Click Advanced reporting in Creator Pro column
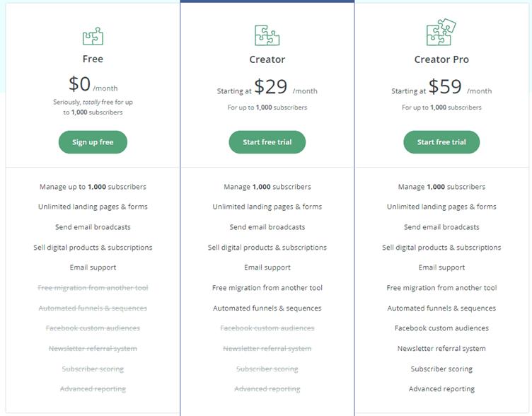The height and width of the screenshot is (416, 532). [x=441, y=389]
